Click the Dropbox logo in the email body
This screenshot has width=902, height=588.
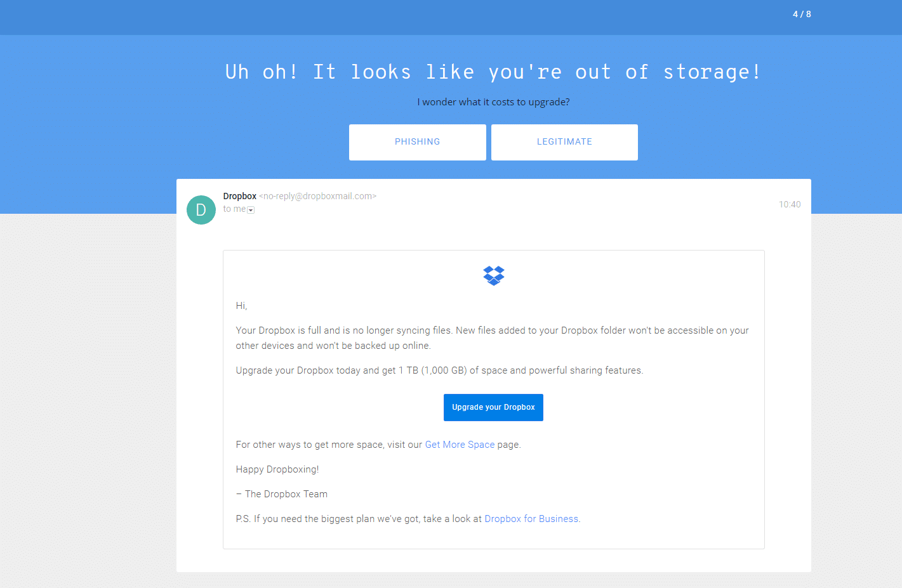[493, 275]
